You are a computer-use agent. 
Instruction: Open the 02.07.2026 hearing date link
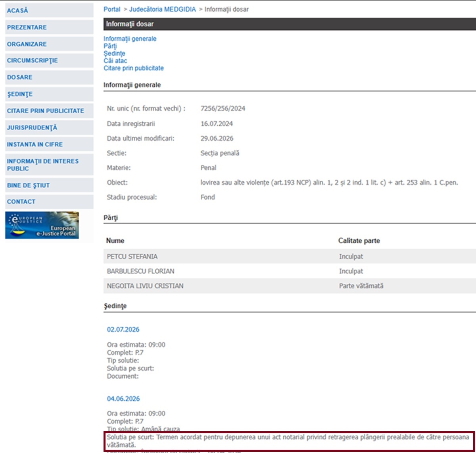coord(123,330)
